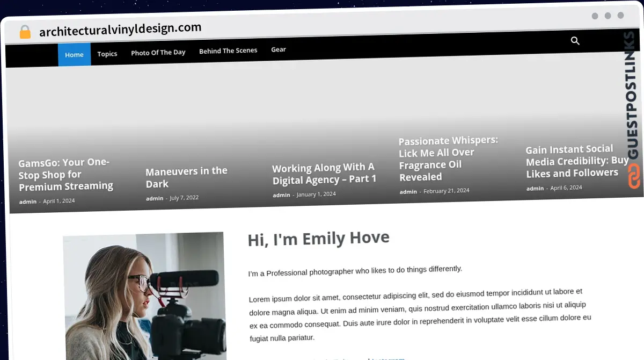Open the Topics menu
The width and height of the screenshot is (644, 360).
point(107,54)
